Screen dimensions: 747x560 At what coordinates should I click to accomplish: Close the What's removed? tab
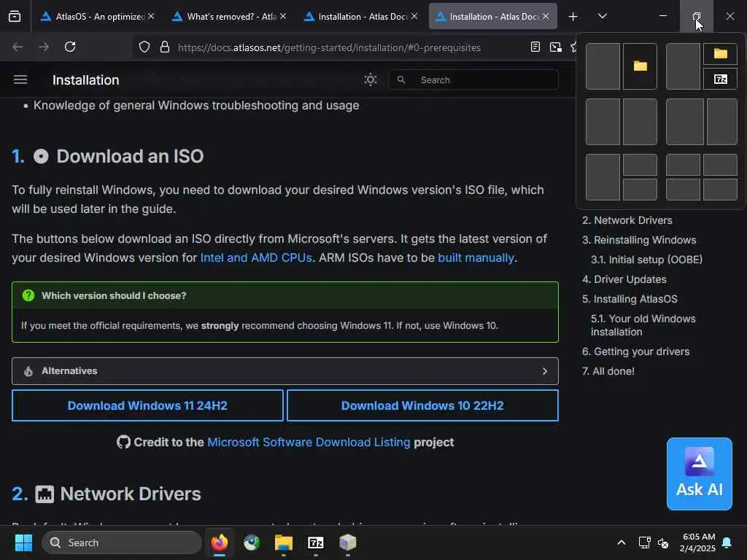pos(283,16)
